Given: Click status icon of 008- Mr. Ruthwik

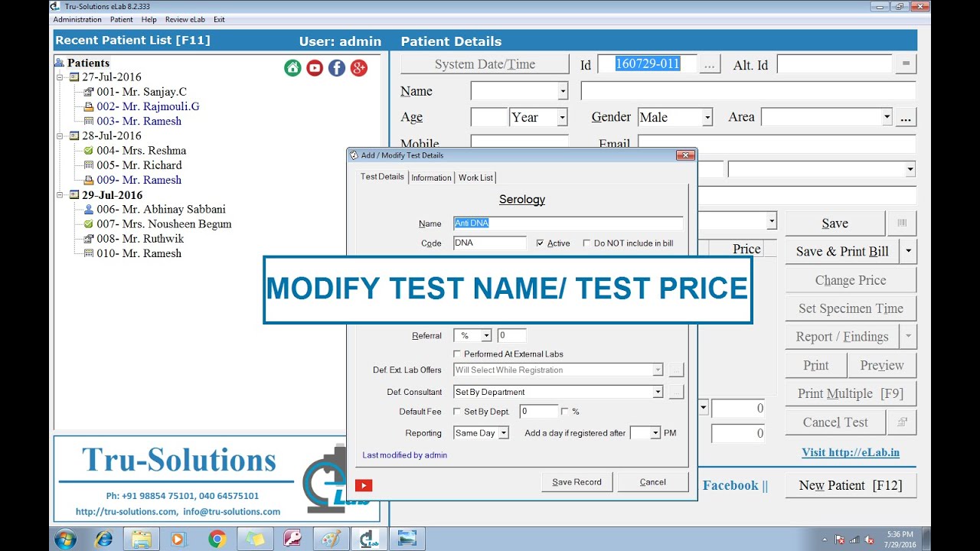Looking at the screenshot, I should 88,239.
